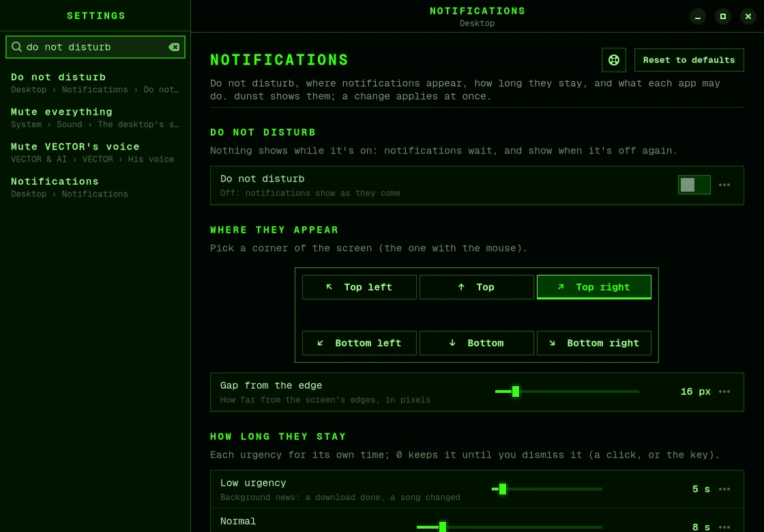Click the WHERE THEY APPEAR heading
The image size is (764, 532).
point(274,230)
